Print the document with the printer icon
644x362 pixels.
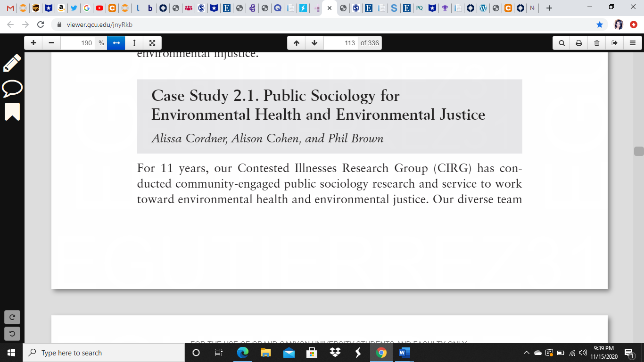(x=579, y=43)
